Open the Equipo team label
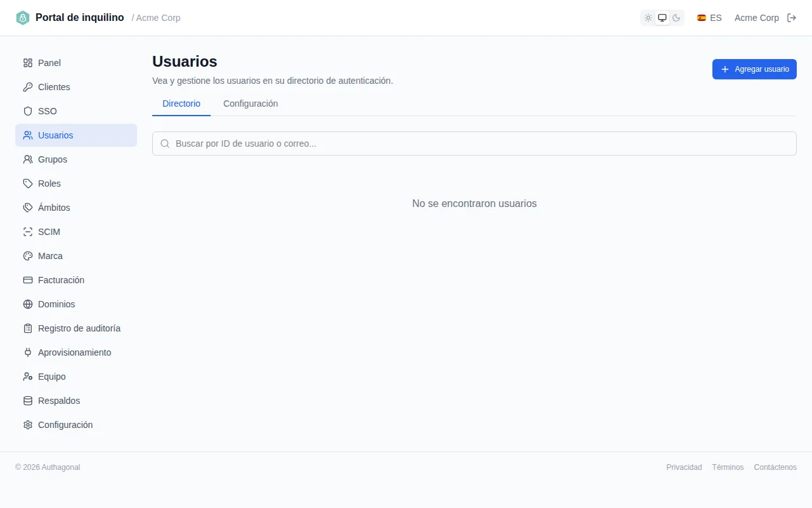 click(x=52, y=377)
